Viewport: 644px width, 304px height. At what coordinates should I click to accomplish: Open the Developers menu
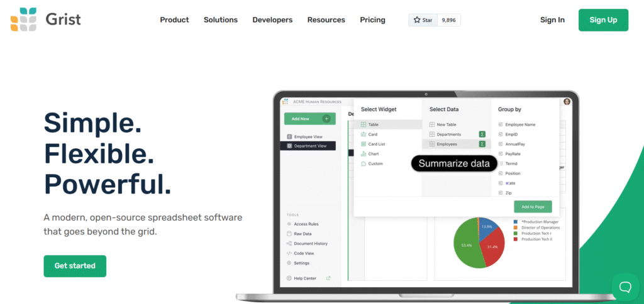click(272, 20)
